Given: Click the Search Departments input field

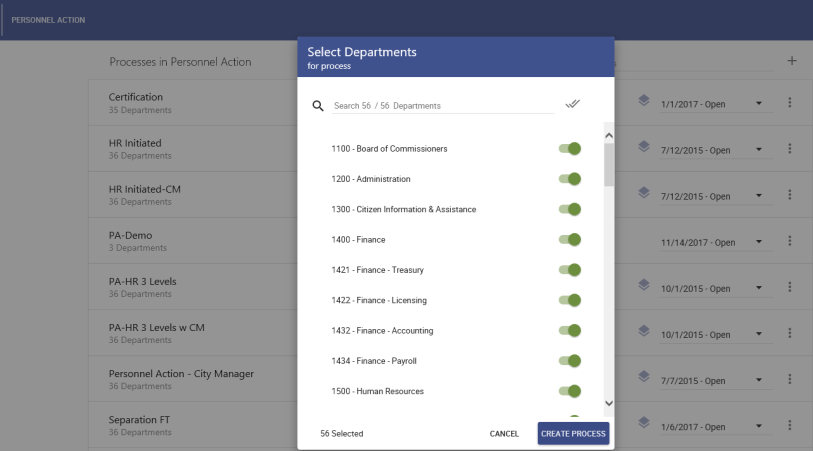Looking at the screenshot, I should coord(442,105).
